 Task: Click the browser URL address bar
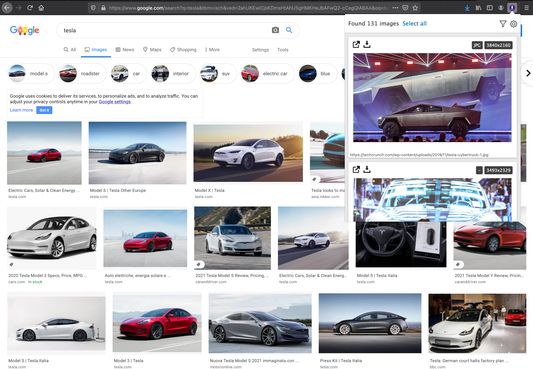click(x=248, y=7)
